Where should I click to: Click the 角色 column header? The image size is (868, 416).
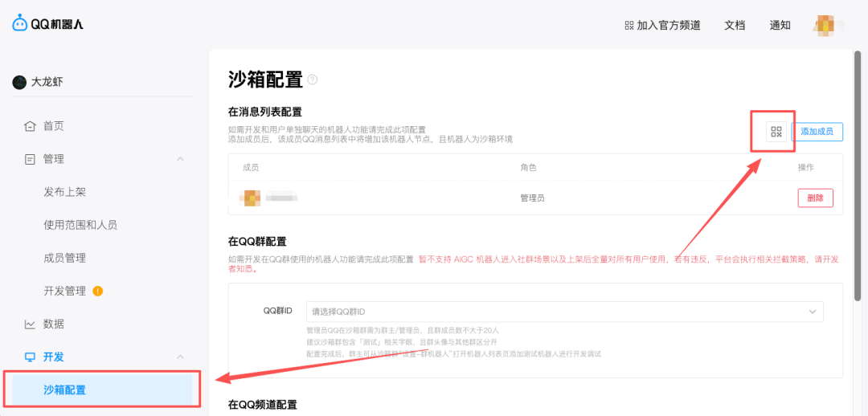[528, 167]
